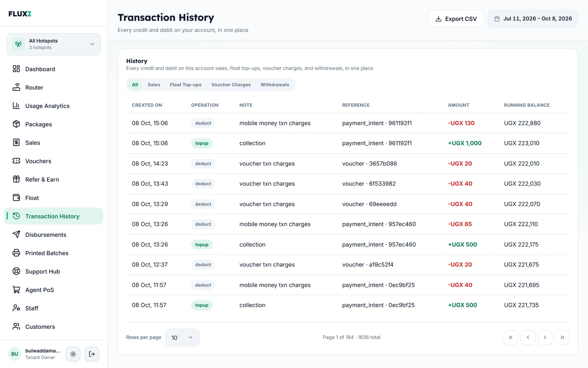Click voucher · a19c52f4 reference
588x368 pixels.
click(367, 265)
